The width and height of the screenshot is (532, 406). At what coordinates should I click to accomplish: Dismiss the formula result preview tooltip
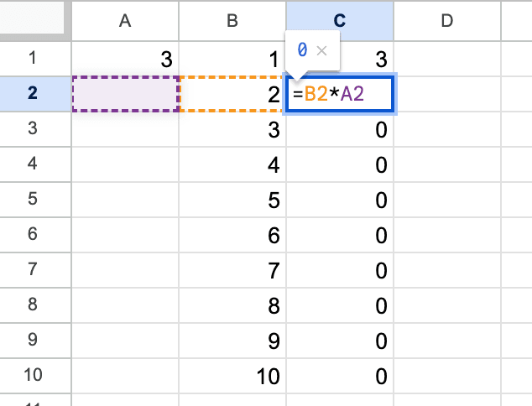click(x=321, y=51)
